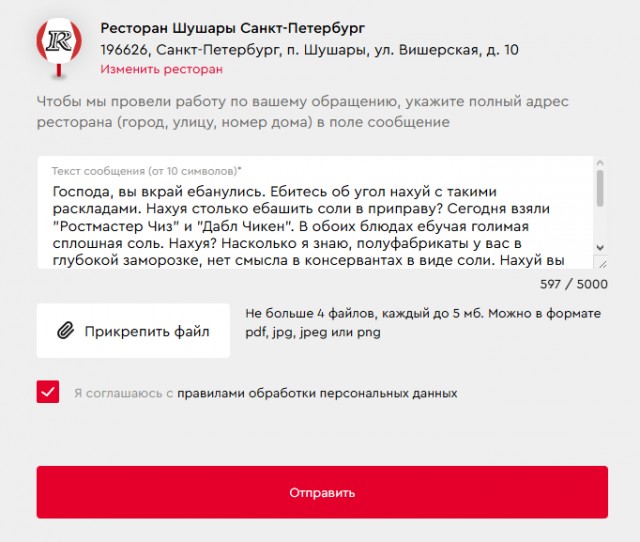The width and height of the screenshot is (640, 542).
Task: Click 'Изменить ресторан' link
Action: coord(162,69)
